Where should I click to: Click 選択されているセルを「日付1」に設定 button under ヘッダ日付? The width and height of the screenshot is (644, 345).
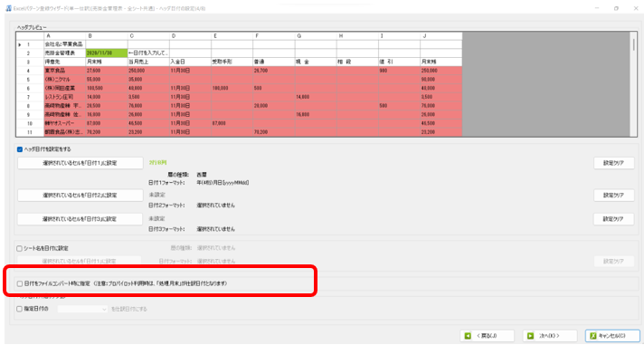(80, 163)
